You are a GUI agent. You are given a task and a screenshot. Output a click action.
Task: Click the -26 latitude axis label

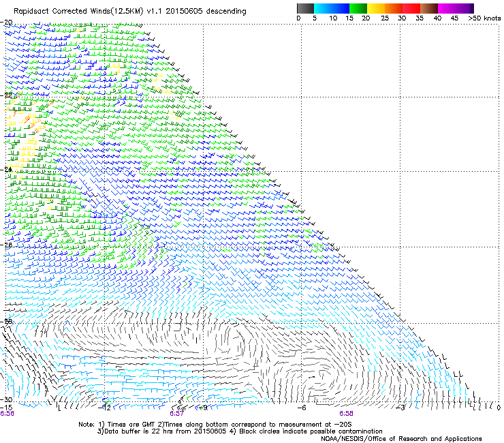pos(6,245)
